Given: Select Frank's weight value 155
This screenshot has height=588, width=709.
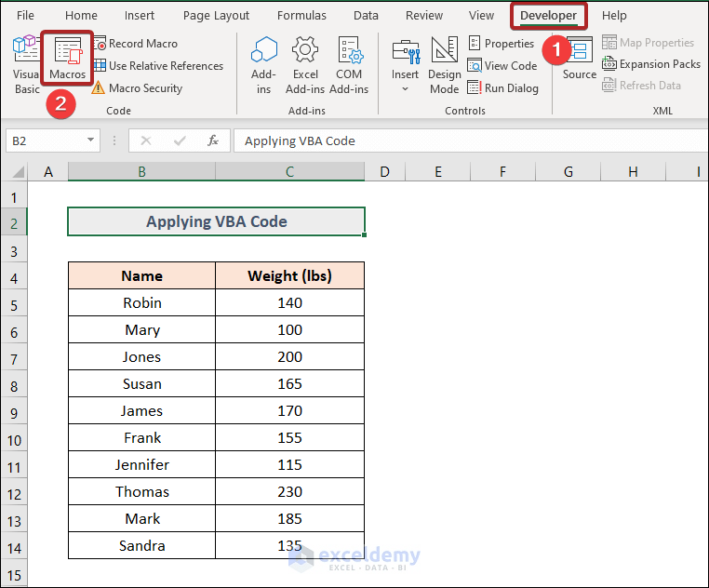Looking at the screenshot, I should 290,437.
